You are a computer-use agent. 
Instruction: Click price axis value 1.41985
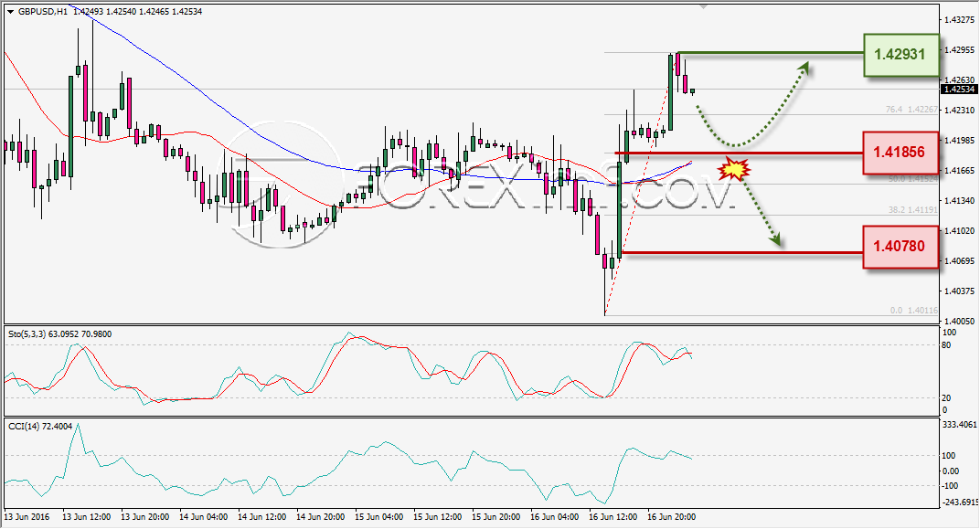coord(959,141)
